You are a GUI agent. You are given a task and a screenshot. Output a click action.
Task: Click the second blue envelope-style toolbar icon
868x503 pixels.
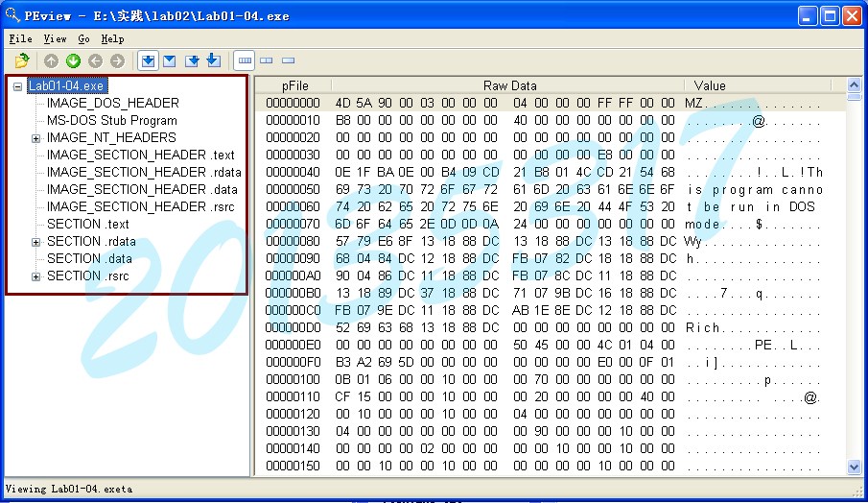(x=170, y=60)
